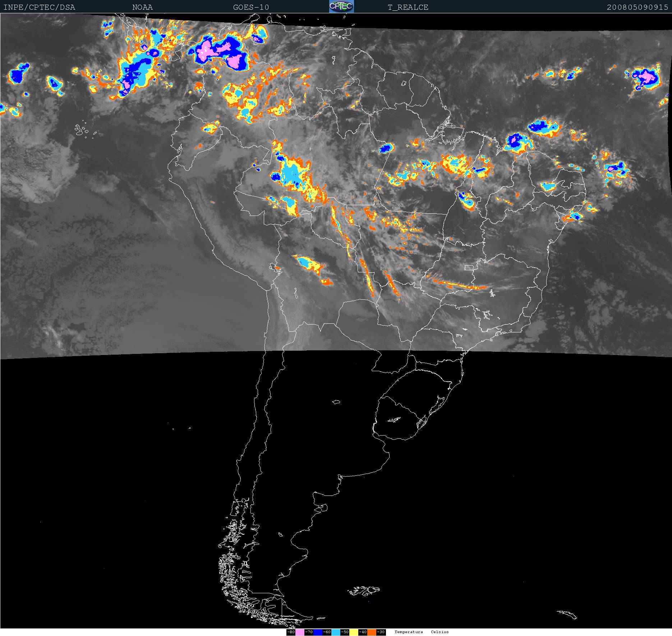Click the orange legend swatch

372,632
